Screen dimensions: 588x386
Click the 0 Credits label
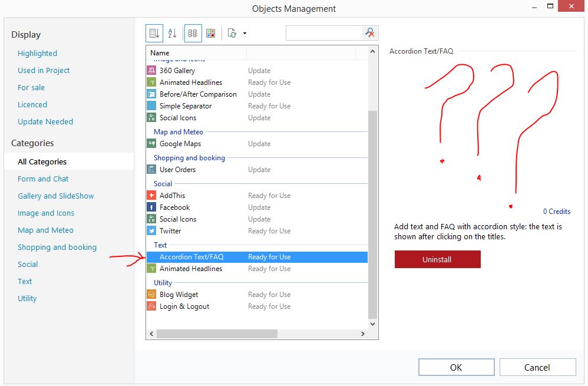pos(557,211)
